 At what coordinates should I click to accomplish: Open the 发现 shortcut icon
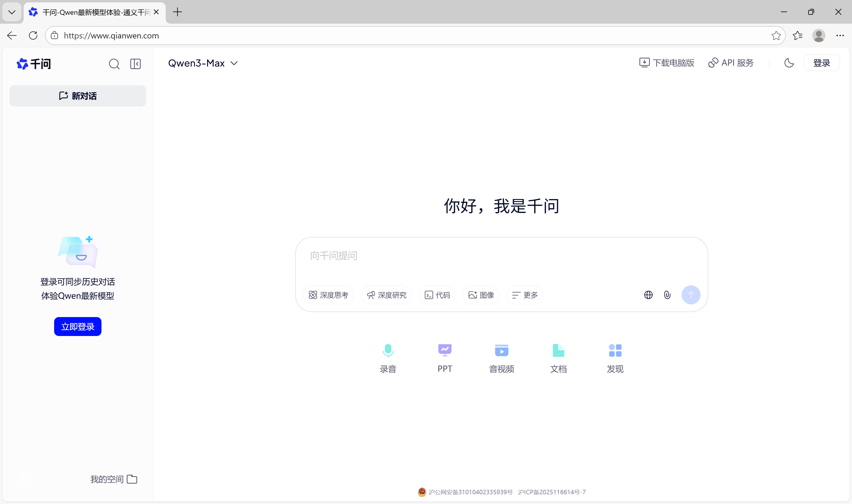pyautogui.click(x=615, y=358)
